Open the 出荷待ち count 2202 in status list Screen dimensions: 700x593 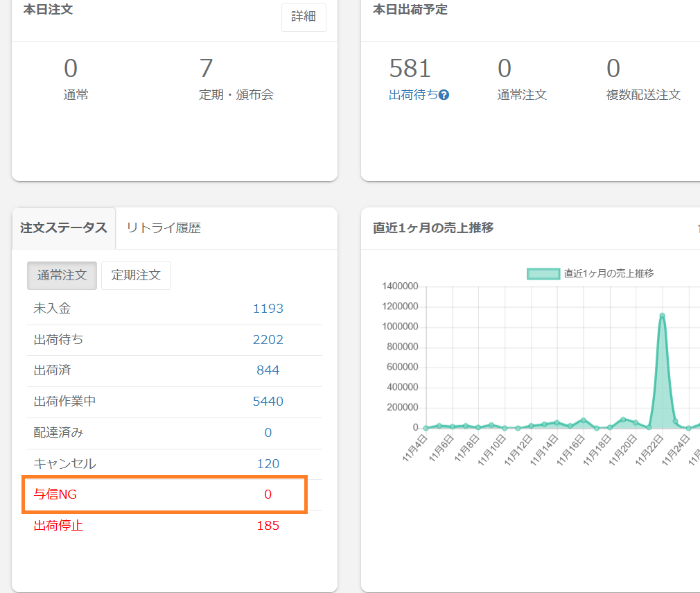pos(268,340)
